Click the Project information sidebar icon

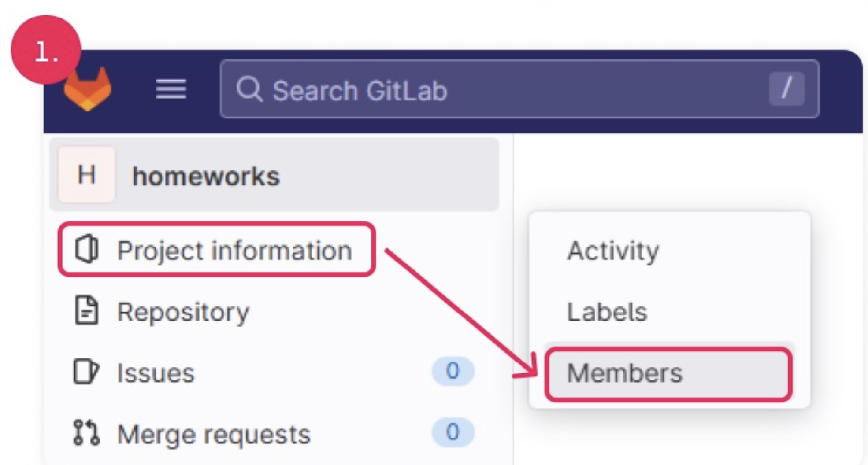[x=86, y=250]
